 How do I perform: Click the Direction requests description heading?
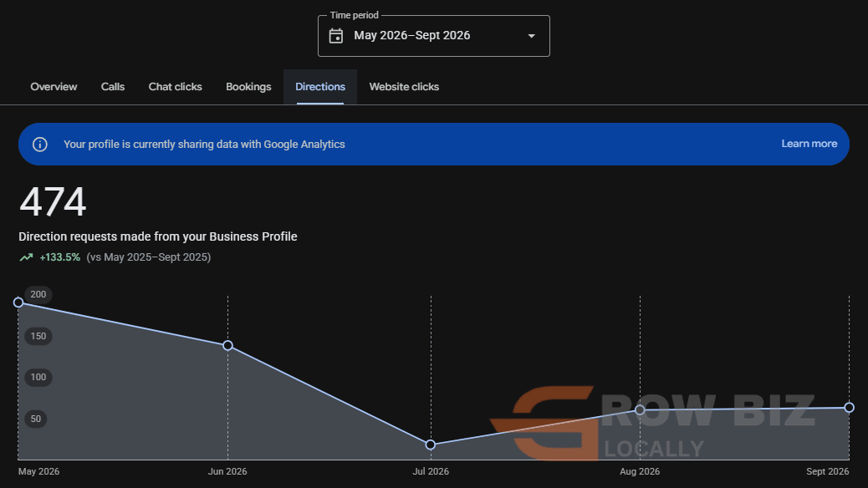pyautogui.click(x=158, y=236)
